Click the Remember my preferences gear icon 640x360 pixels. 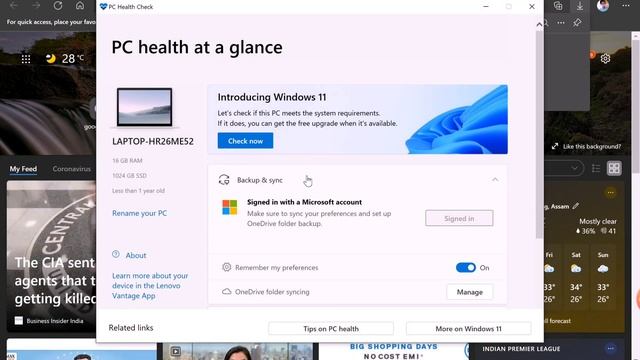tap(226, 267)
